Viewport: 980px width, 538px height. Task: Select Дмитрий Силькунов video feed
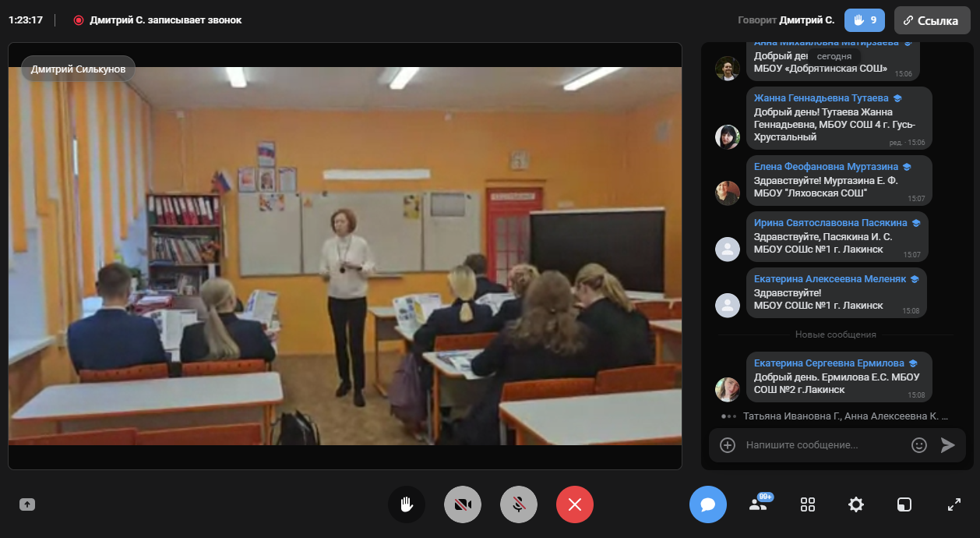tap(344, 256)
